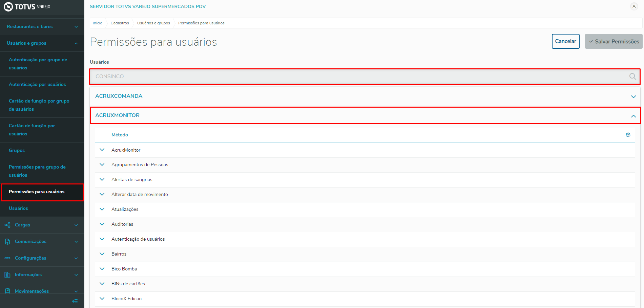
Task: Expand the AcruxMonitor method row
Action: tap(102, 150)
